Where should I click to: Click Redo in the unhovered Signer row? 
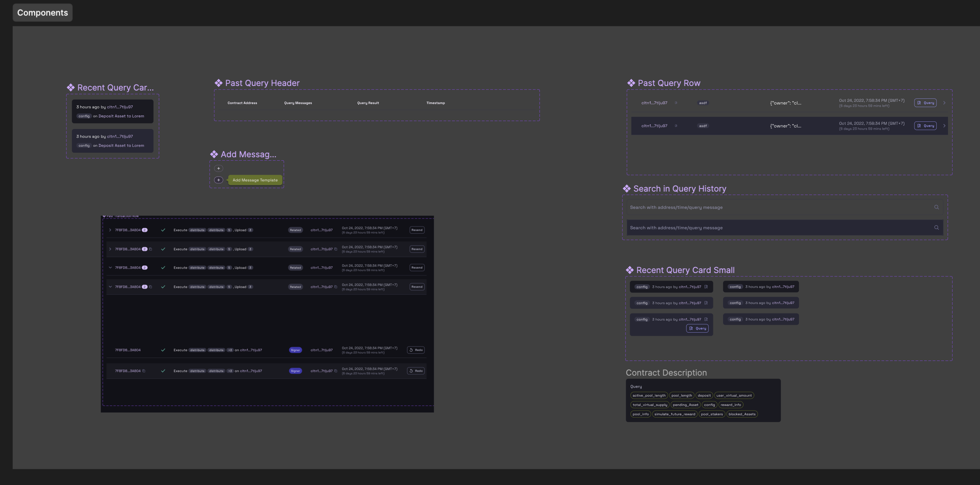[x=416, y=350]
